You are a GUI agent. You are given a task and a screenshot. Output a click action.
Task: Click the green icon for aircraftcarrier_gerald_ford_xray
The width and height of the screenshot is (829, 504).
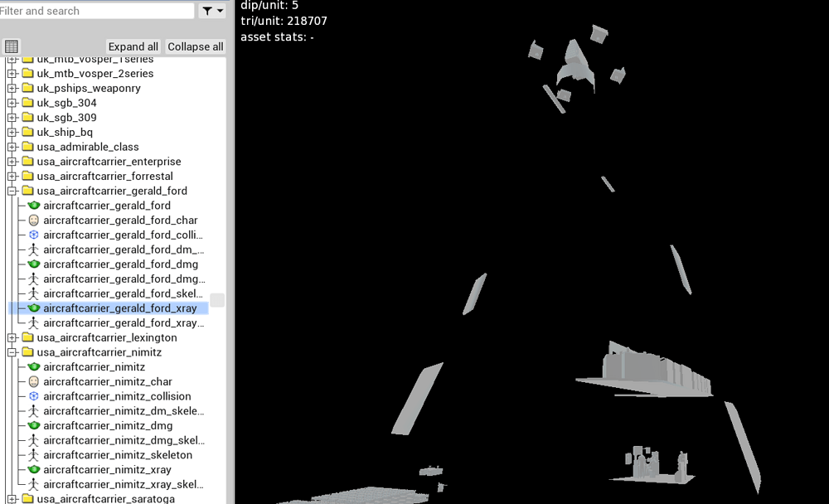pos(34,308)
